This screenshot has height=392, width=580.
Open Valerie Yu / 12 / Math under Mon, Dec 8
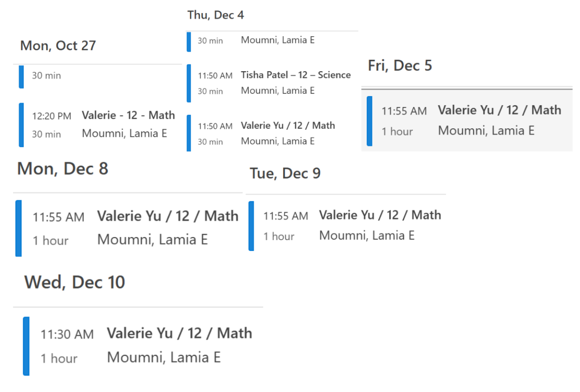(168, 216)
